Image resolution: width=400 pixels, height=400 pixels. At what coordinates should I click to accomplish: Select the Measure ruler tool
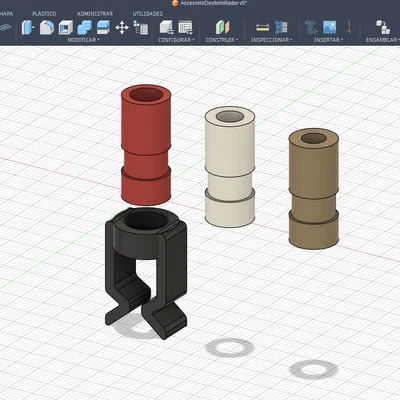(263, 27)
